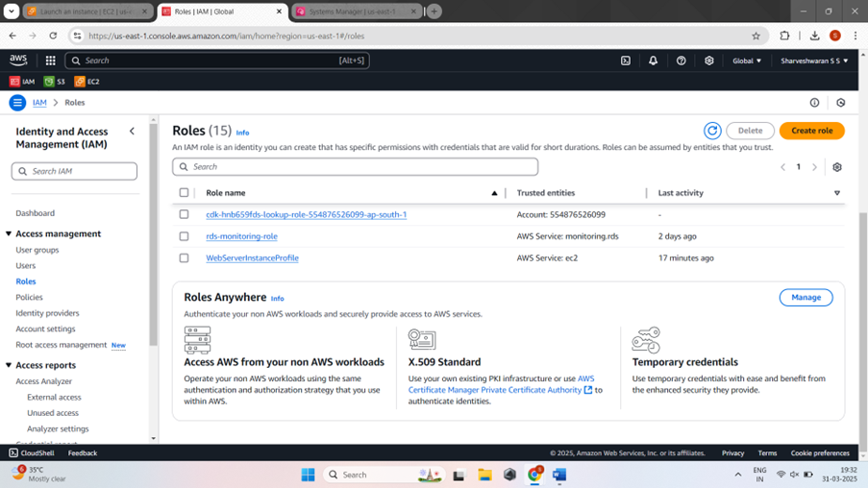Screen dimensions: 868x488
Task: Switch to Launch an instance EC2 tab
Action: coord(88,12)
